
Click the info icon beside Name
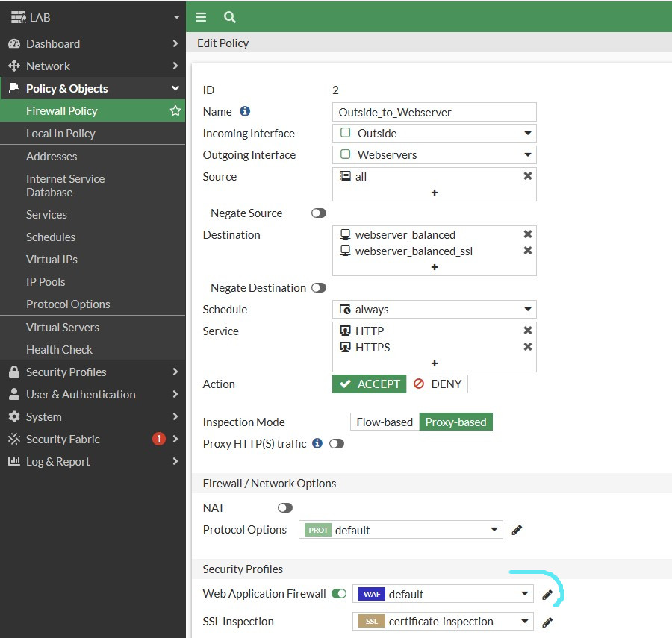(x=245, y=111)
